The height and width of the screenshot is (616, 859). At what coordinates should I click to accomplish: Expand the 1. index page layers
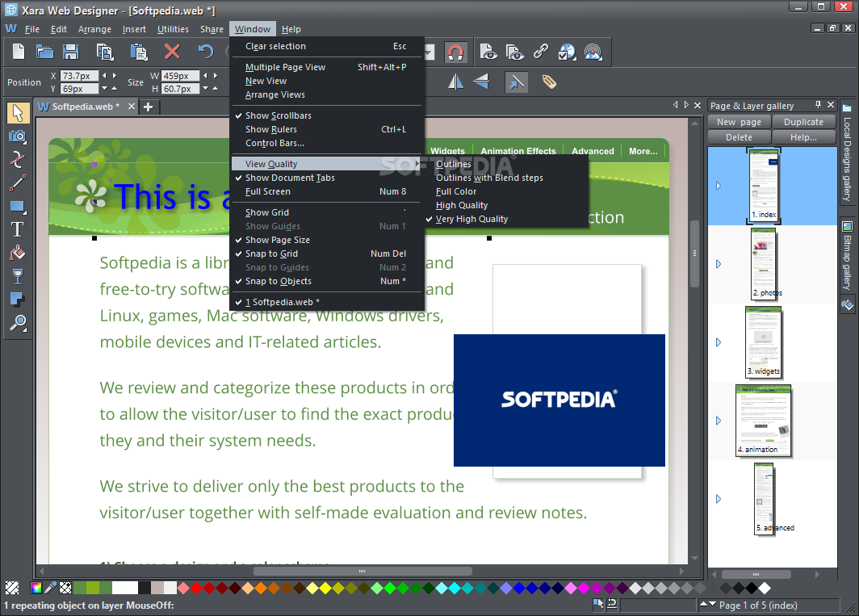point(719,186)
